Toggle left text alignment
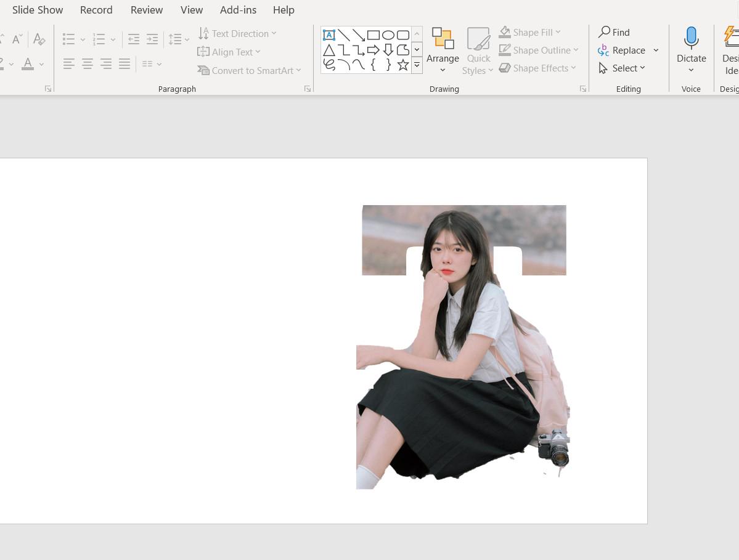 click(69, 64)
